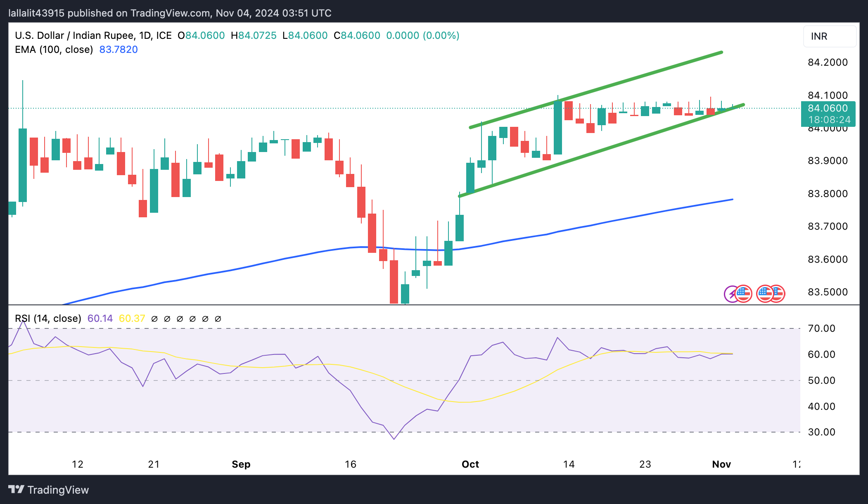
Task: Click the purple lightning bolt event icon
Action: pos(731,294)
